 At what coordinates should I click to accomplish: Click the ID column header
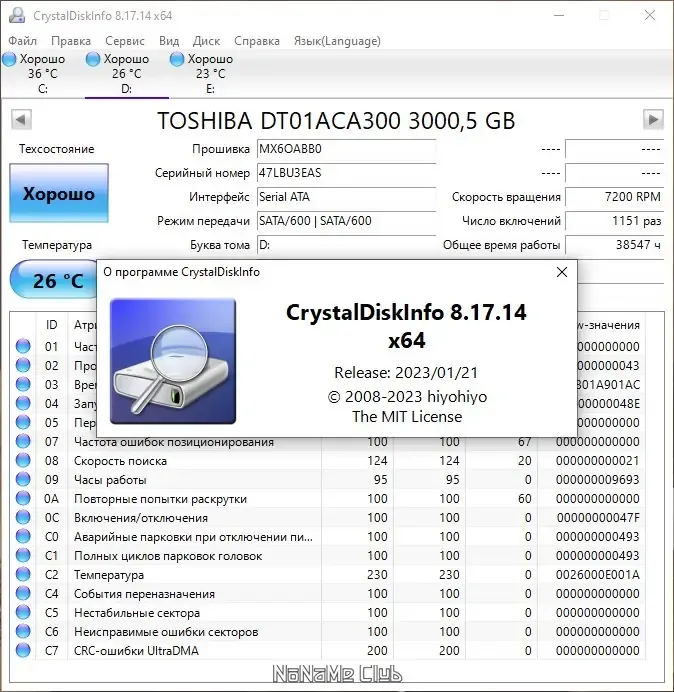pyautogui.click(x=51, y=325)
